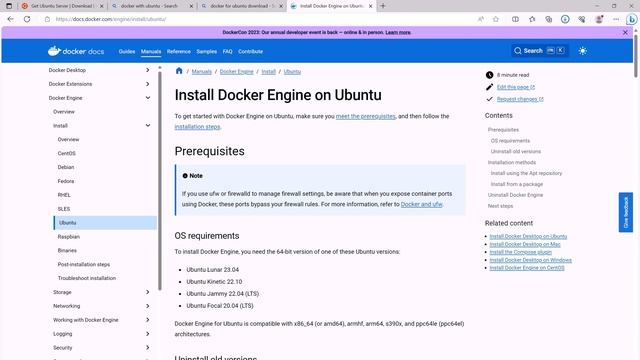Open the Bing sidebar icon
Screen dimensions: 640x360
point(631,19)
